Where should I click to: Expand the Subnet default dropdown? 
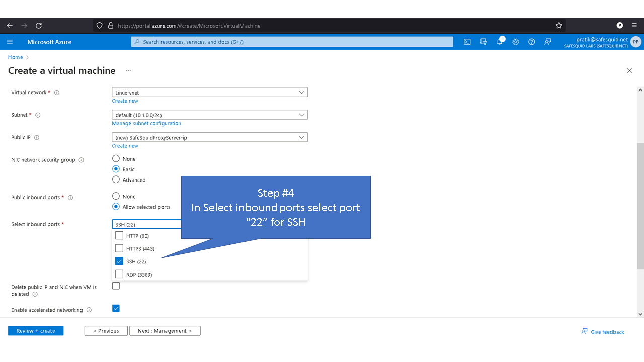(209, 115)
